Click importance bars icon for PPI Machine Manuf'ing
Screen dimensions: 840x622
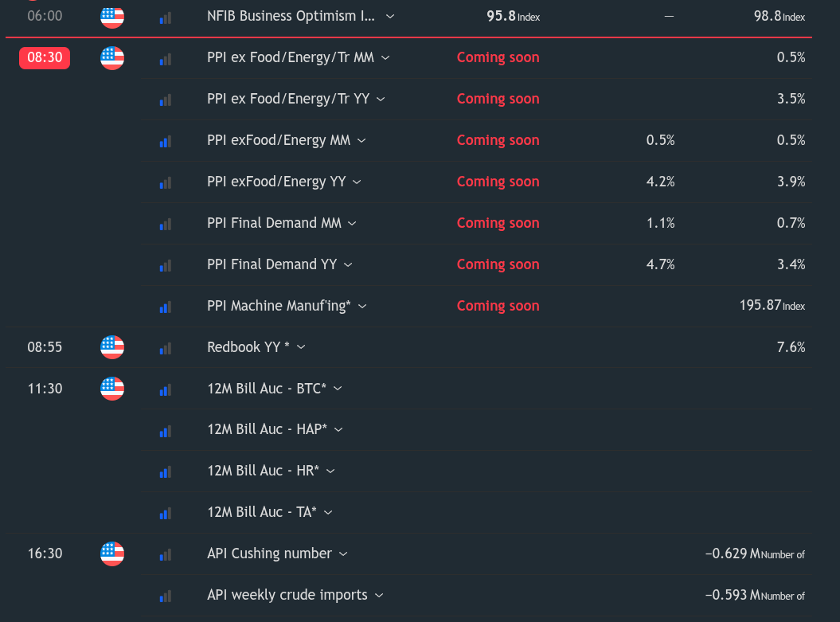(x=166, y=307)
